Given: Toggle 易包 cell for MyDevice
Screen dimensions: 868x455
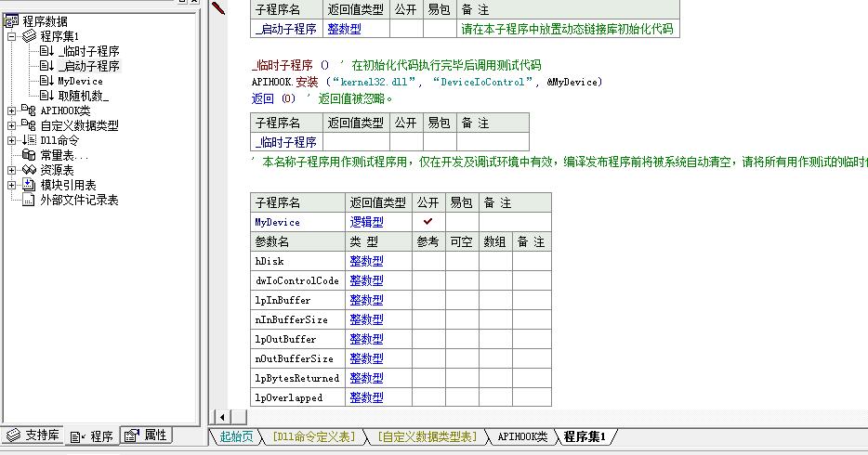Looking at the screenshot, I should click(462, 222).
